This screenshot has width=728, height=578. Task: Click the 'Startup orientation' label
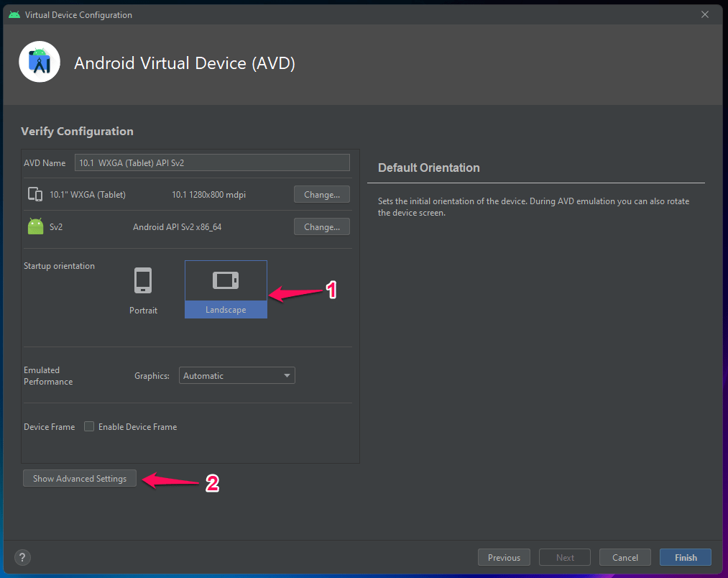pos(59,266)
